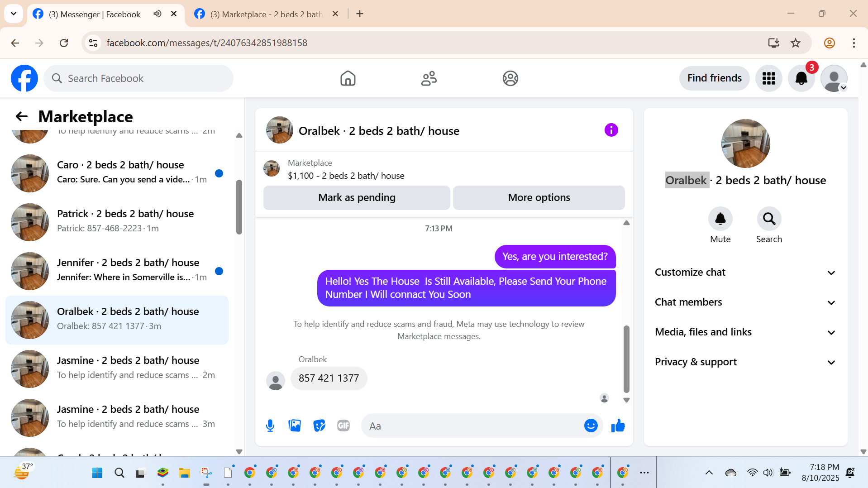Close the Messenger tab
Viewport: 868px width, 488px height.
[174, 14]
